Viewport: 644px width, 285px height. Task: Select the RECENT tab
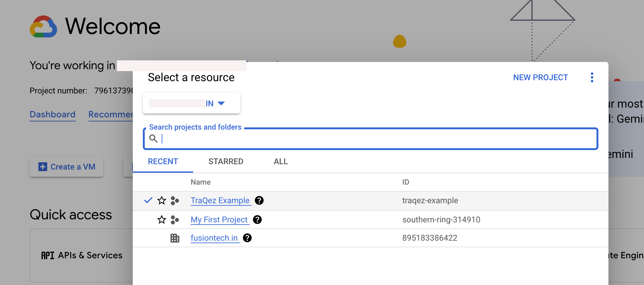[163, 162]
